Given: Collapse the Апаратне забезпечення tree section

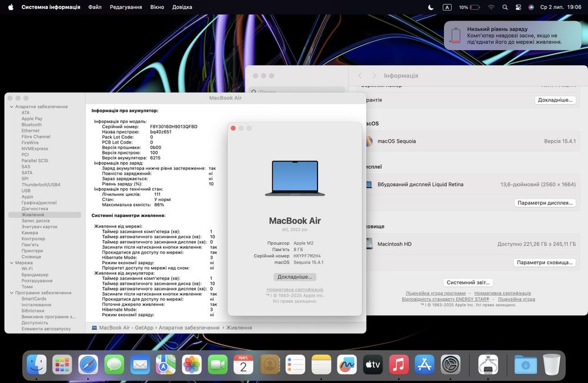Looking at the screenshot, I should click(11, 106).
